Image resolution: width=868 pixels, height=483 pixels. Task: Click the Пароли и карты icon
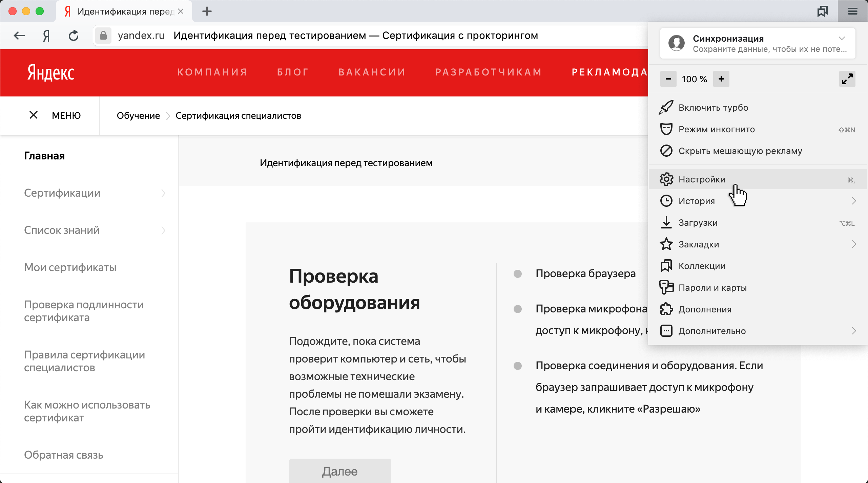point(666,287)
